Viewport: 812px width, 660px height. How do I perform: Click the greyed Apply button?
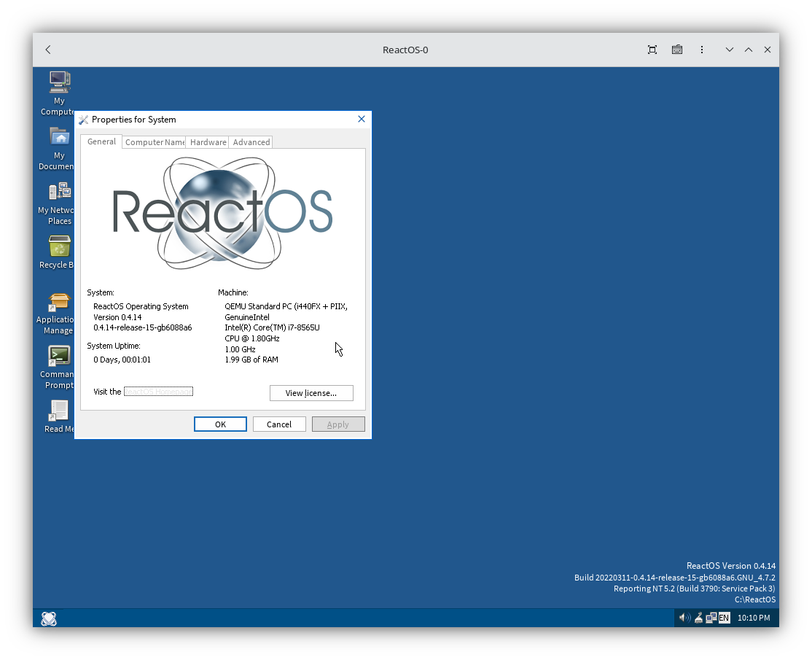[338, 424]
